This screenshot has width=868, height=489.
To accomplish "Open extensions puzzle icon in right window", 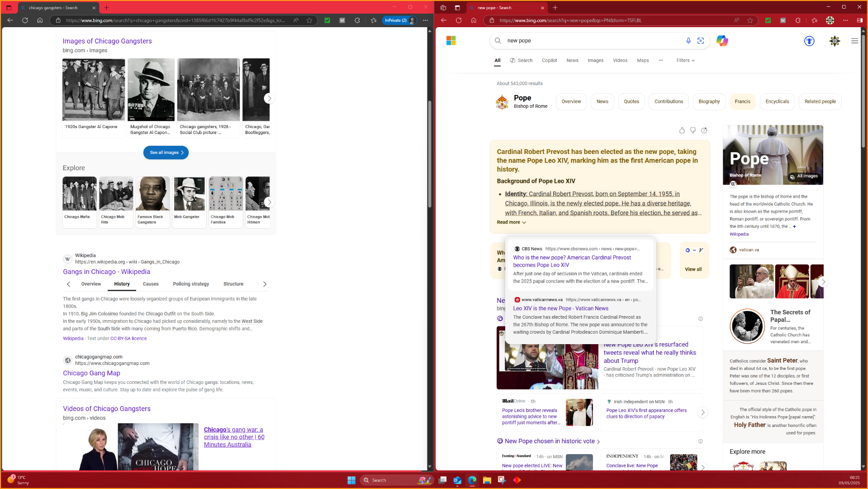I will (x=798, y=20).
